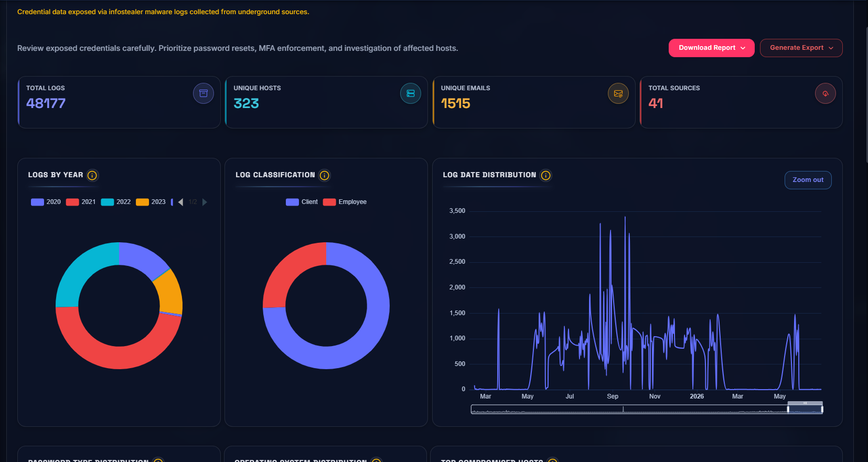This screenshot has width=868, height=462.
Task: Open the Generate Export dropdown
Action: (801, 48)
